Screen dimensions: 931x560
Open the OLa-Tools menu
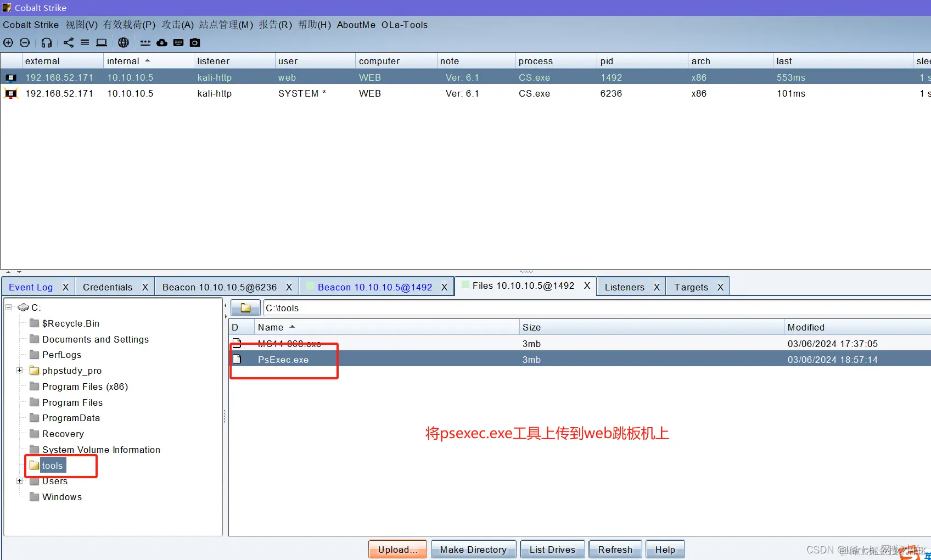tap(405, 25)
